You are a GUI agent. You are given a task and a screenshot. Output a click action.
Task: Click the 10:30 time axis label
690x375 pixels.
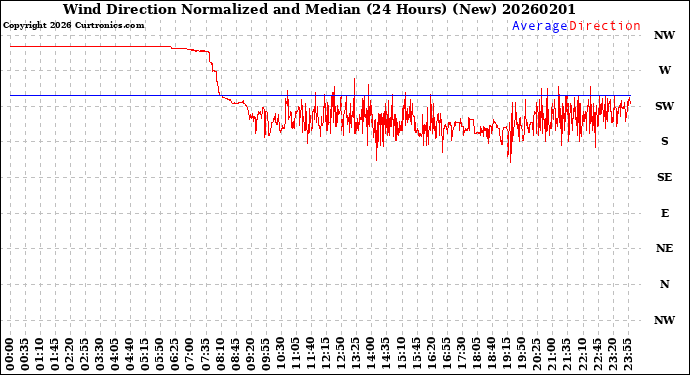280,355
